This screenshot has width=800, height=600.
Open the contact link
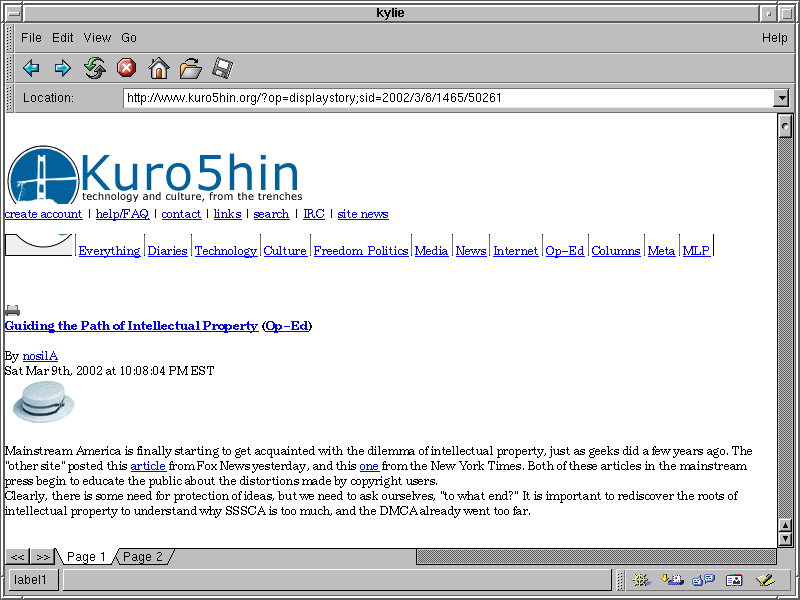(x=181, y=214)
